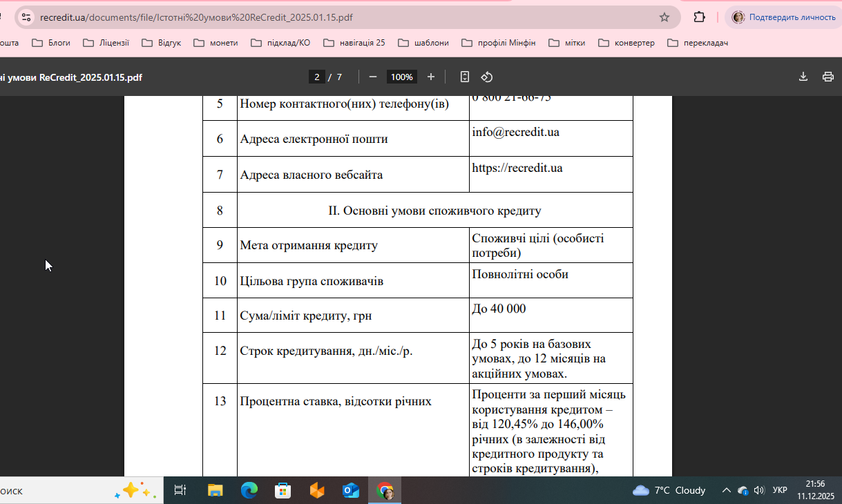
Task: Click the fit to page icon
Action: (x=465, y=77)
